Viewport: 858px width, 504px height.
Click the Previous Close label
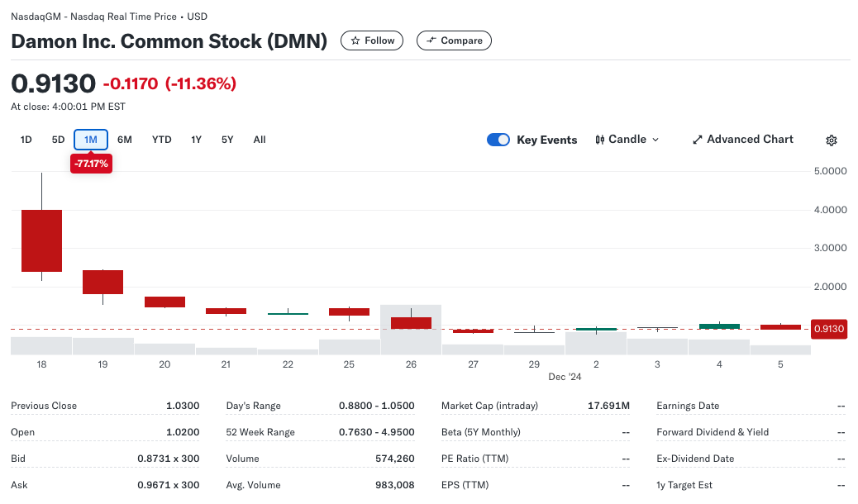44,406
